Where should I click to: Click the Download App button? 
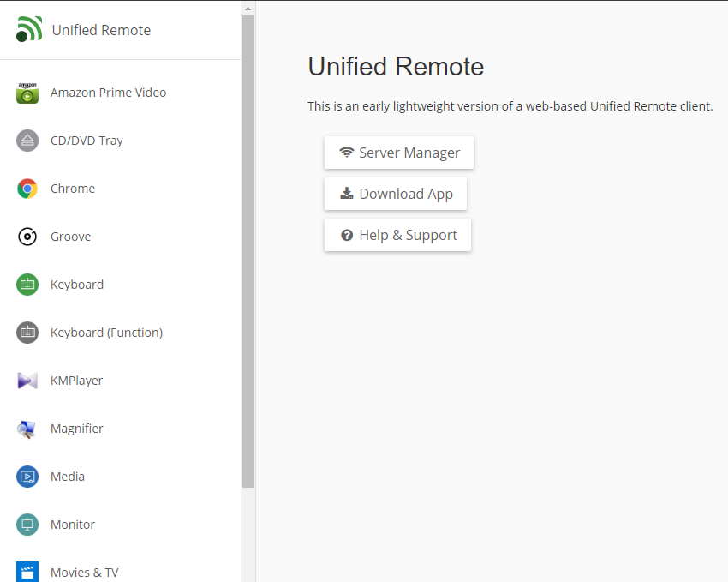coord(396,194)
